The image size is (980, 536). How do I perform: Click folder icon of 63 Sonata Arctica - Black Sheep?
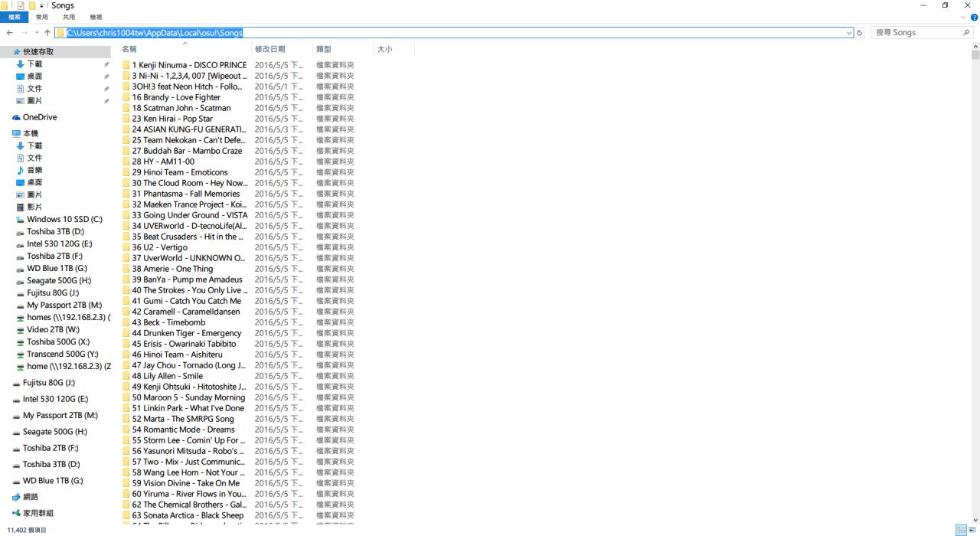[x=126, y=515]
